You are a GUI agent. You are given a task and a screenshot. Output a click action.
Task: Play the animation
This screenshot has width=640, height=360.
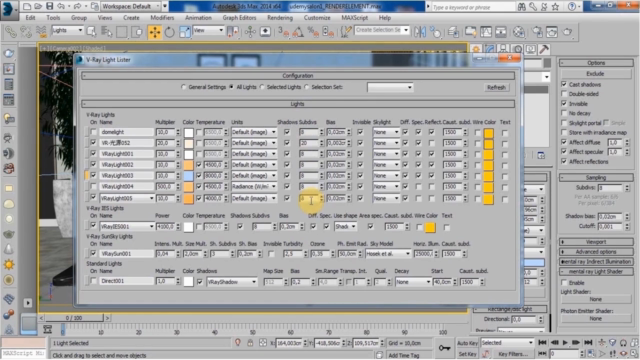[565, 343]
